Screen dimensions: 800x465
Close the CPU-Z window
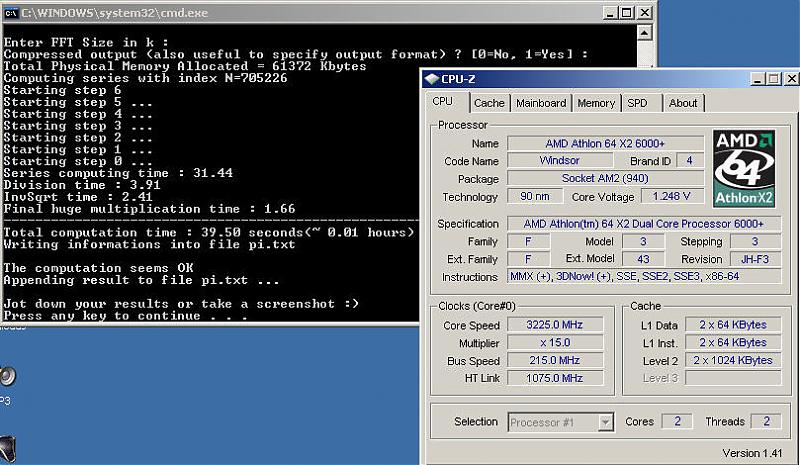[791, 79]
